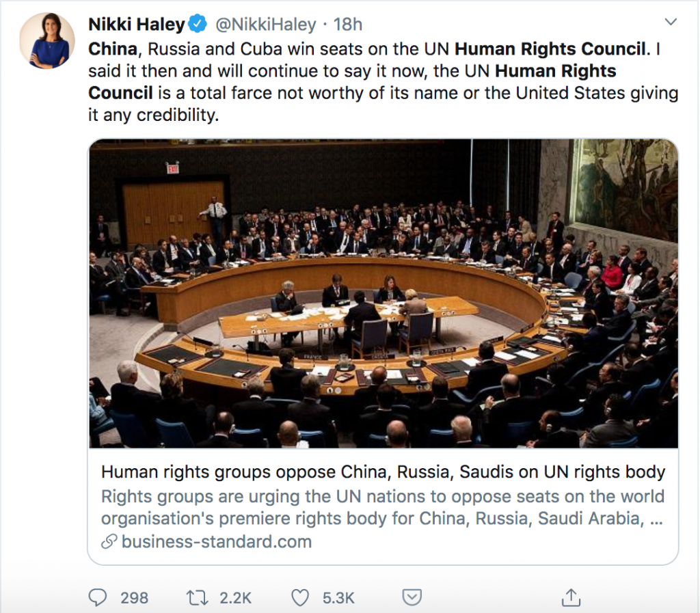Click the 298 replies count

(134, 598)
